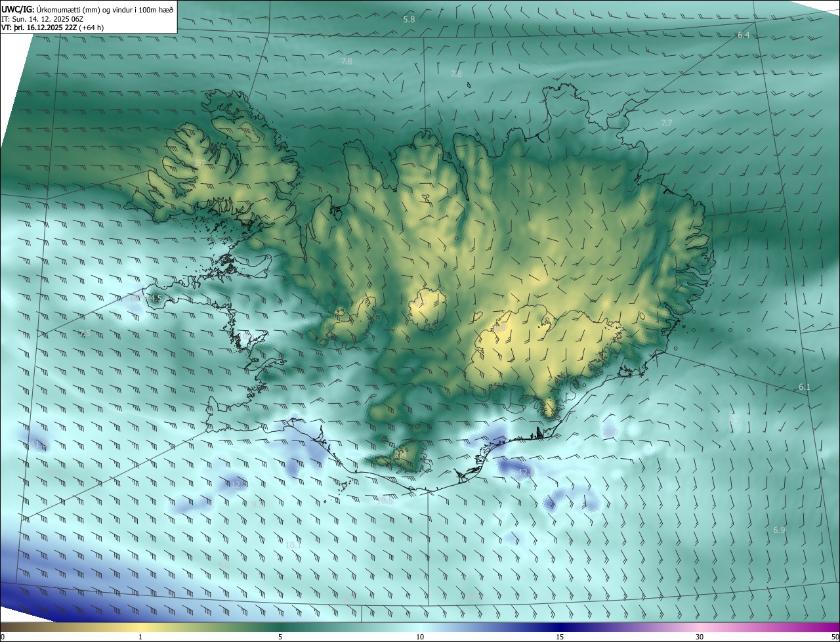This screenshot has width=840, height=642.
Task: Click the 7.7 value label
Action: [667, 123]
